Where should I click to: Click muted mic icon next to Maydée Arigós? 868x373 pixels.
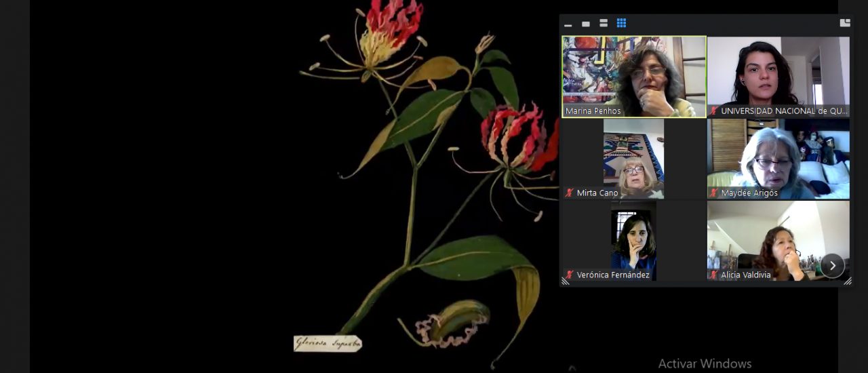click(x=713, y=193)
